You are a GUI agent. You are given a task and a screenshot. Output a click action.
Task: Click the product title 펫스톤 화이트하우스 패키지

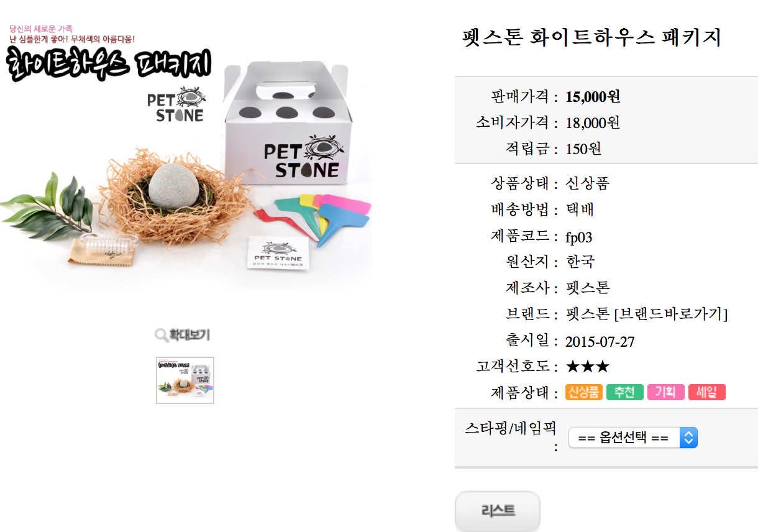click(x=591, y=37)
